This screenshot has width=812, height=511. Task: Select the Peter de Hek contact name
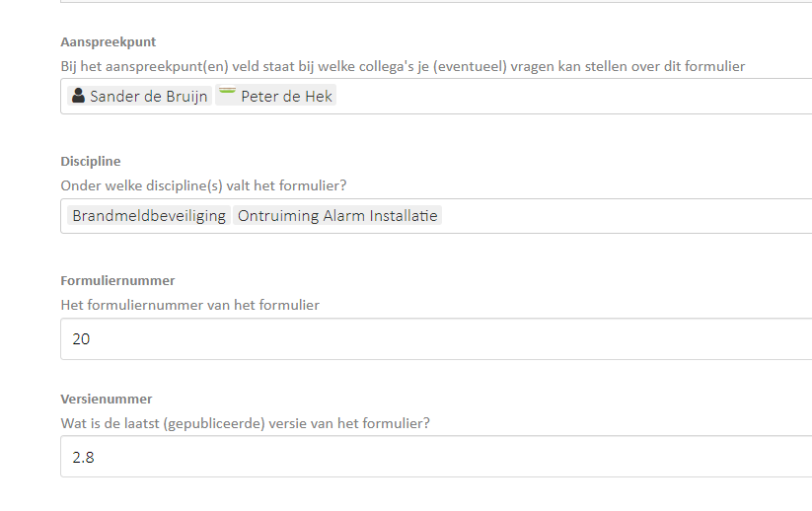(x=286, y=97)
